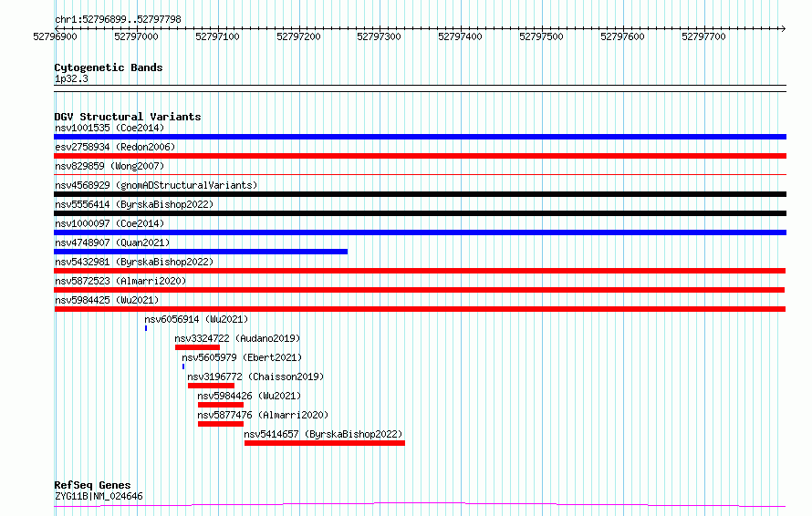
Task: Click the red nsv5984426 variant bar
Action: click(221, 405)
